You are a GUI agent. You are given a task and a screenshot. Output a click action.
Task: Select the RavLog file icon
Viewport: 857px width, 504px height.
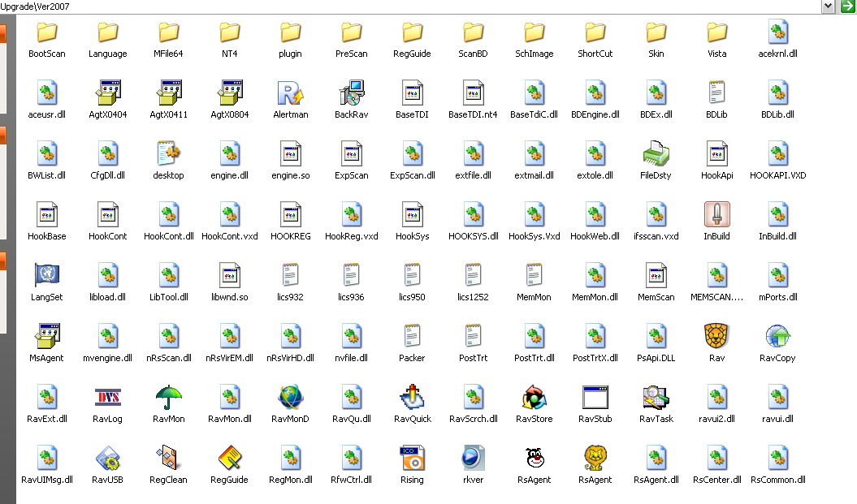107,397
